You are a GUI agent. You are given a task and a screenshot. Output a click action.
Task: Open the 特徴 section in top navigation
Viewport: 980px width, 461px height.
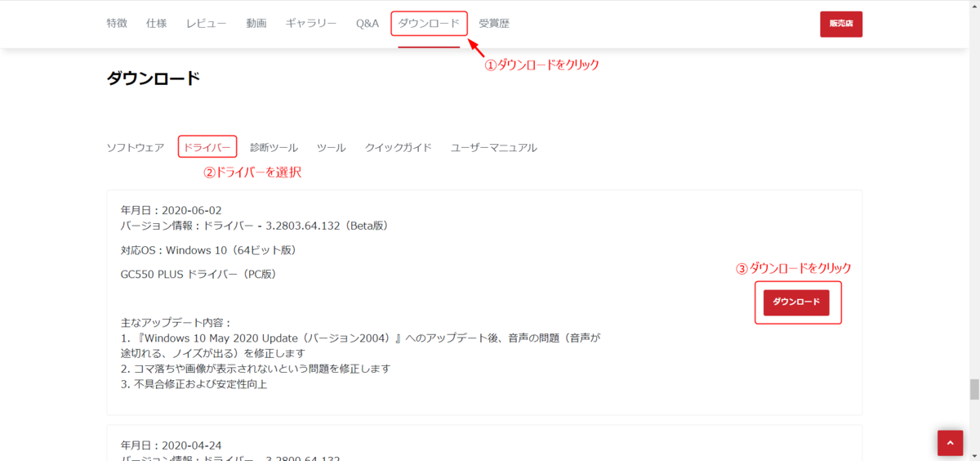[x=117, y=24]
